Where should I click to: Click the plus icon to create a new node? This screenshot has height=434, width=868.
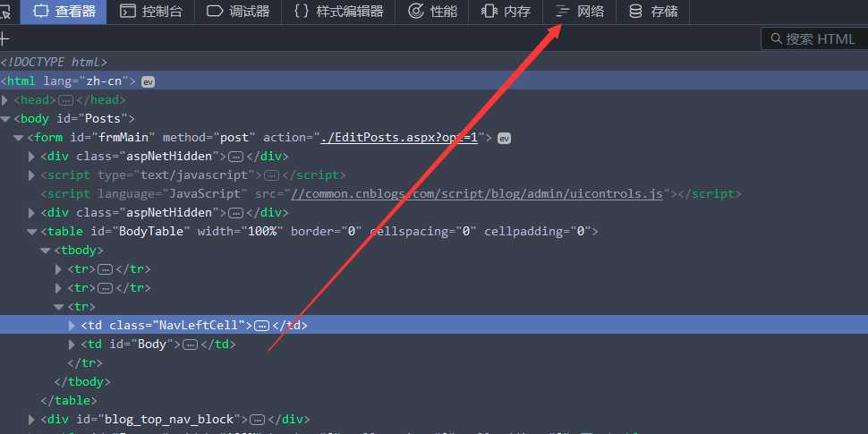[4, 38]
